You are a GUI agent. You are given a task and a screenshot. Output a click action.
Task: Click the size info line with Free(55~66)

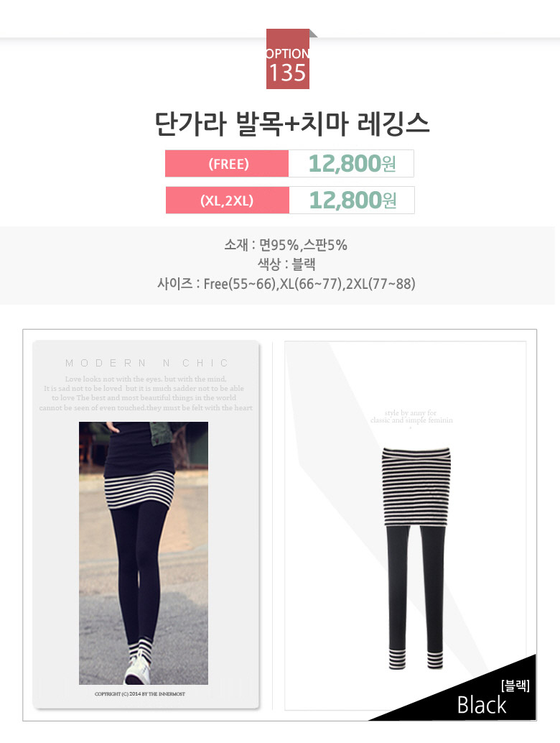(286, 284)
